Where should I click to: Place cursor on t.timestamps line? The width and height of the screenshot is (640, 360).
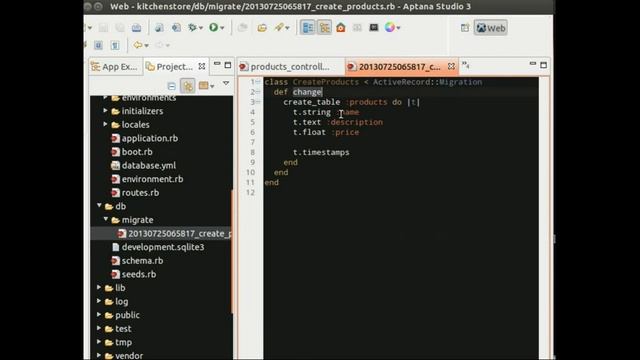click(321, 152)
